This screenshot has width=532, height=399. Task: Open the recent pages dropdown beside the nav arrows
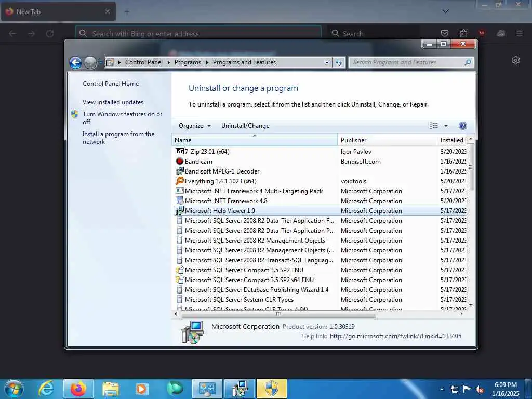100,62
